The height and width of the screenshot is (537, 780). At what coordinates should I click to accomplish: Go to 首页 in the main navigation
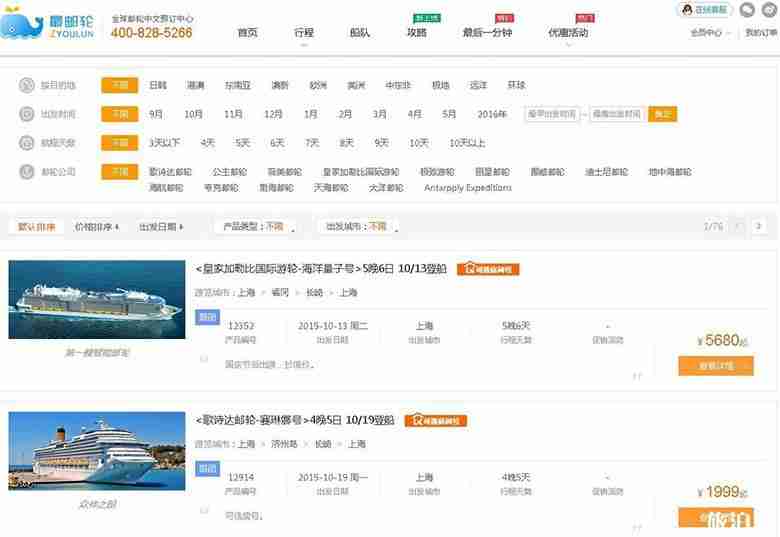click(247, 33)
